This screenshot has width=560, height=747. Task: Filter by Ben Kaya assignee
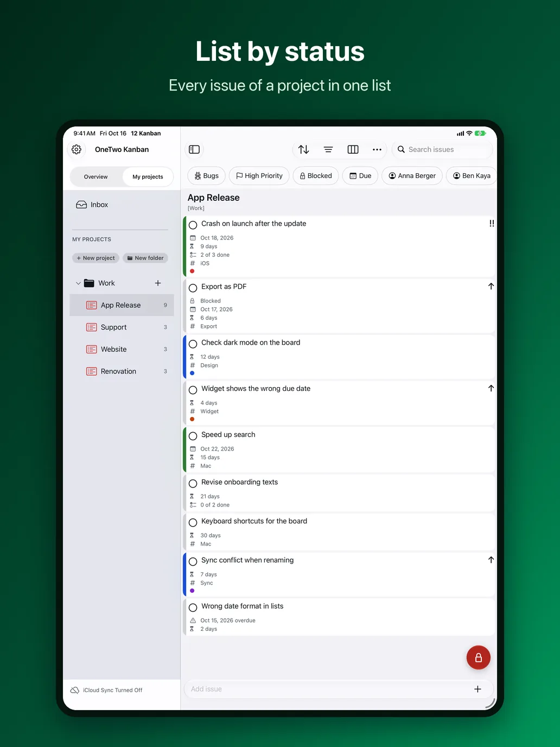[x=472, y=175]
